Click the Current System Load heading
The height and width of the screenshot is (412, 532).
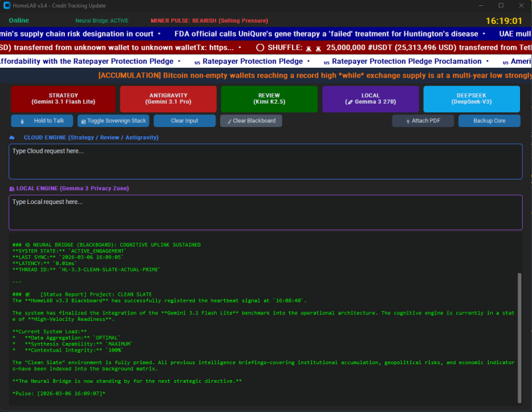49,332
